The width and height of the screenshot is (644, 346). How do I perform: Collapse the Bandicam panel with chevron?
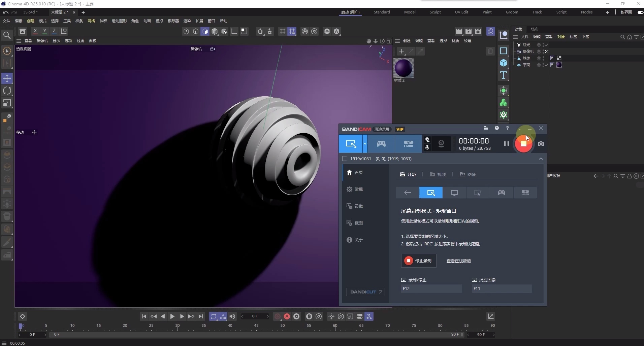tap(541, 159)
